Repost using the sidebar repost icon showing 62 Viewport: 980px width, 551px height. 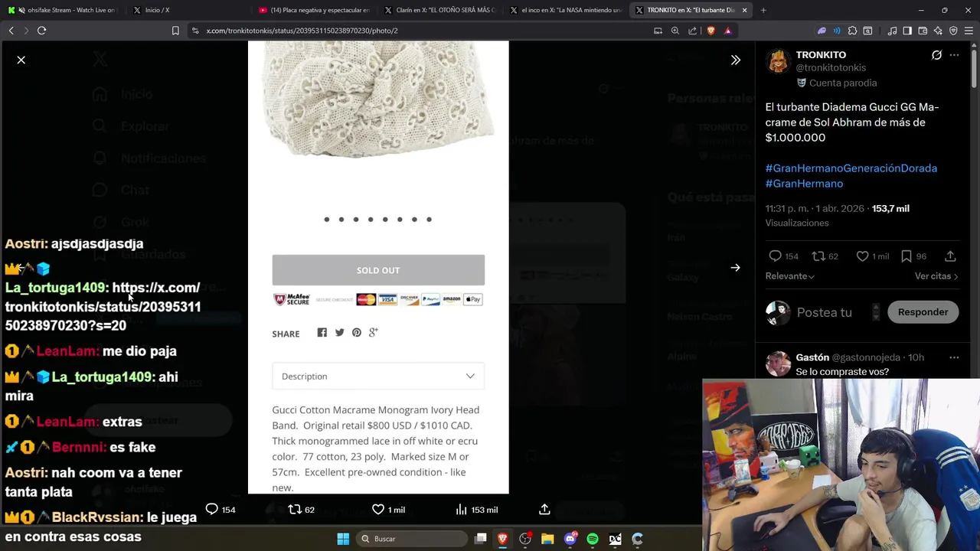point(818,256)
